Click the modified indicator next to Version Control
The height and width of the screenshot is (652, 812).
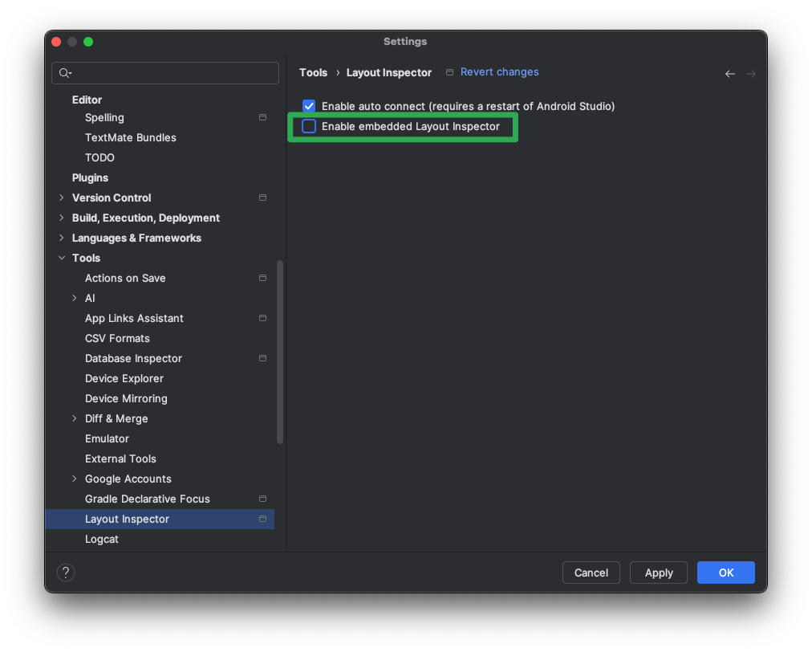pos(262,198)
